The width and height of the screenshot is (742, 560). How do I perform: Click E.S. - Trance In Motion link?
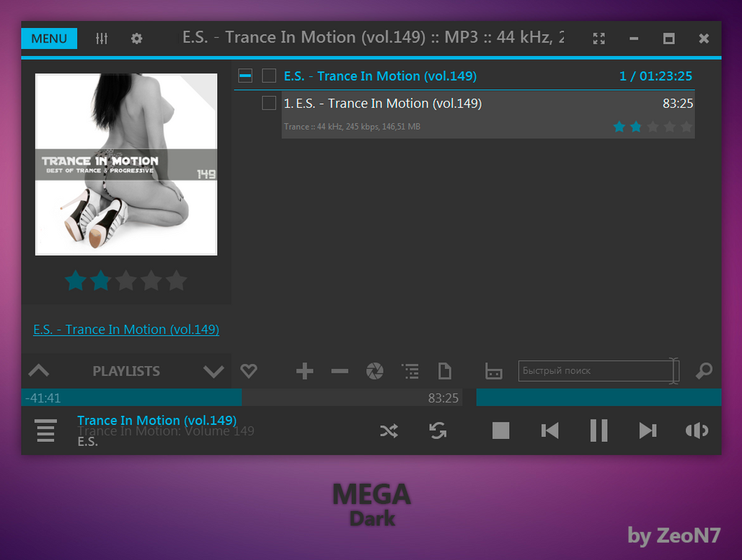point(126,329)
